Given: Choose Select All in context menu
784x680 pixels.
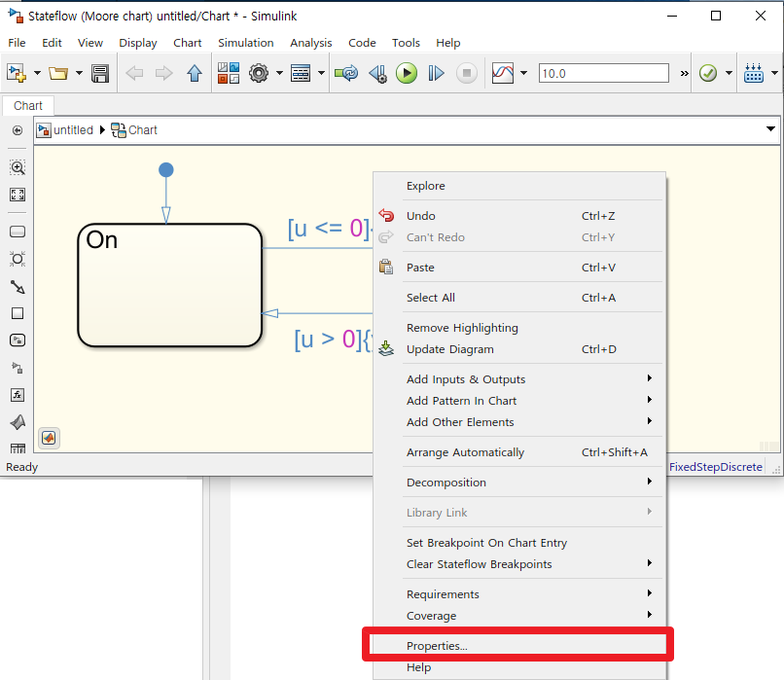Looking at the screenshot, I should [519, 298].
